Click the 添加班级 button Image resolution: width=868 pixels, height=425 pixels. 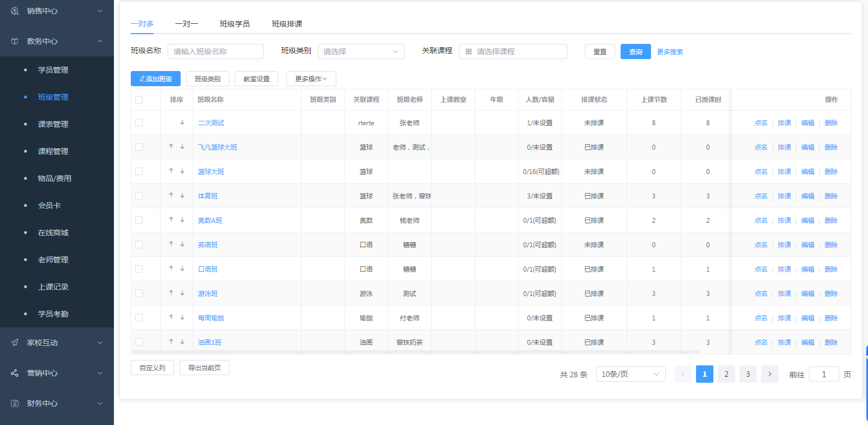(156, 79)
